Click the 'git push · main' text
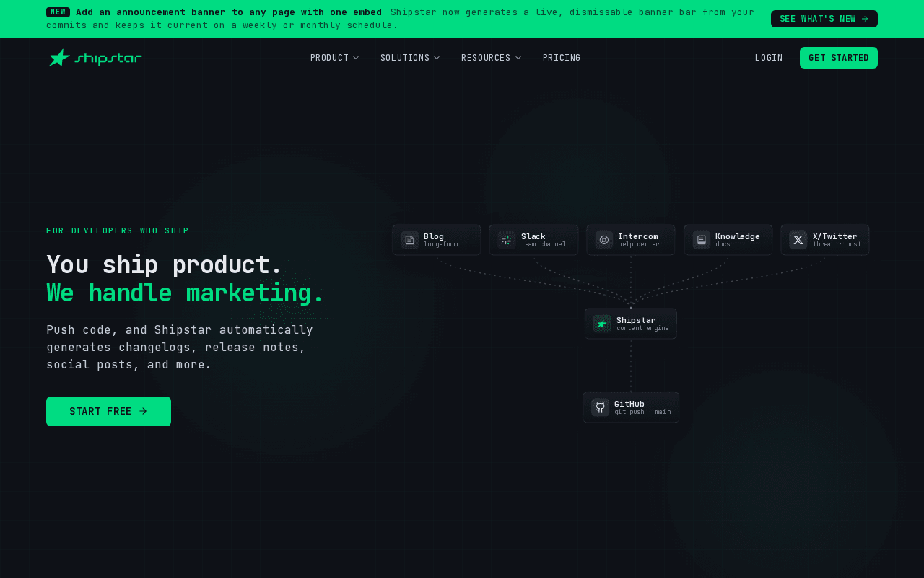Image resolution: width=924 pixels, height=578 pixels. [x=642, y=412]
